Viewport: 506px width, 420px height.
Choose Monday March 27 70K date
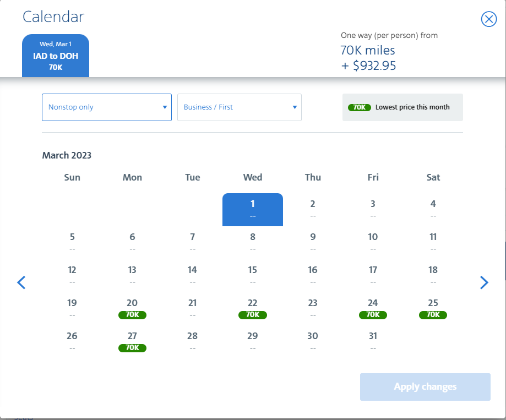click(132, 341)
